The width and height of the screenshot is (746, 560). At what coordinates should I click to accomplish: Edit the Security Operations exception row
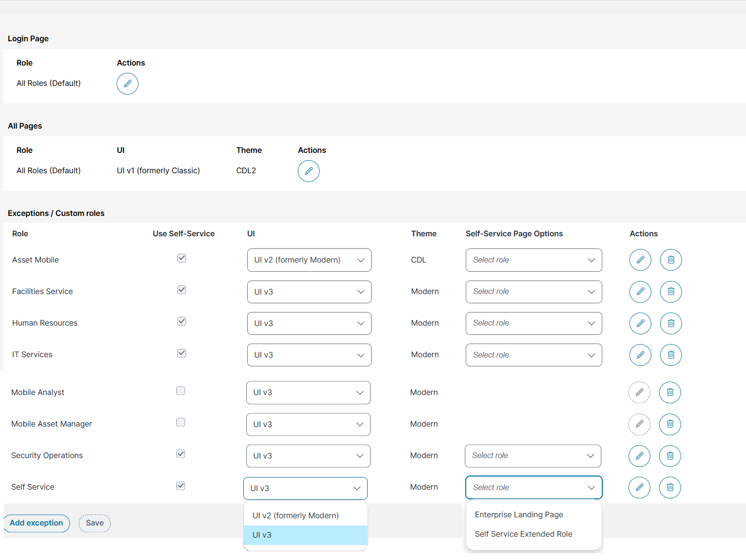[639, 456]
